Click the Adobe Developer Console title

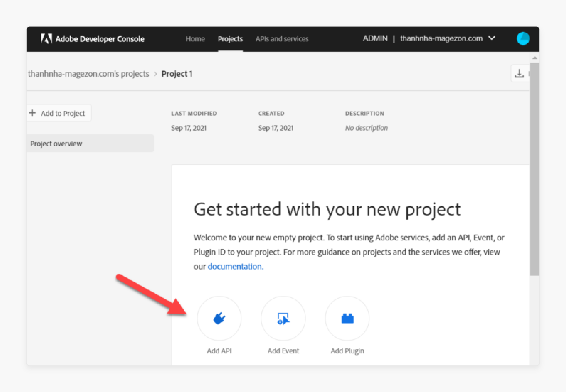pos(100,39)
